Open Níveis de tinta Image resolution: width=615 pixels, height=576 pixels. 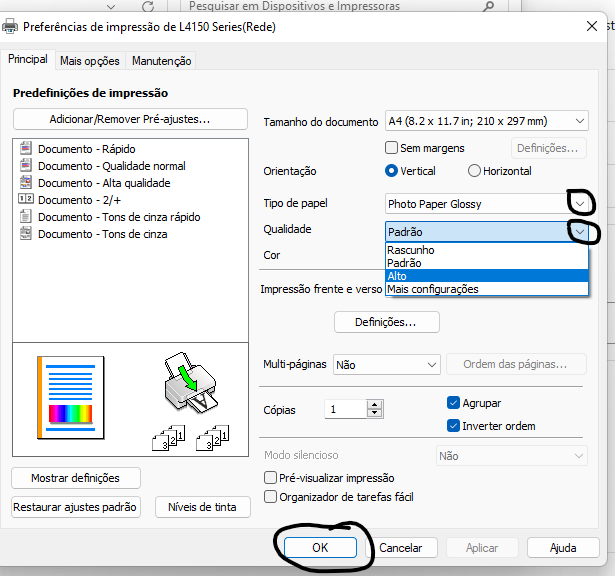[202, 507]
